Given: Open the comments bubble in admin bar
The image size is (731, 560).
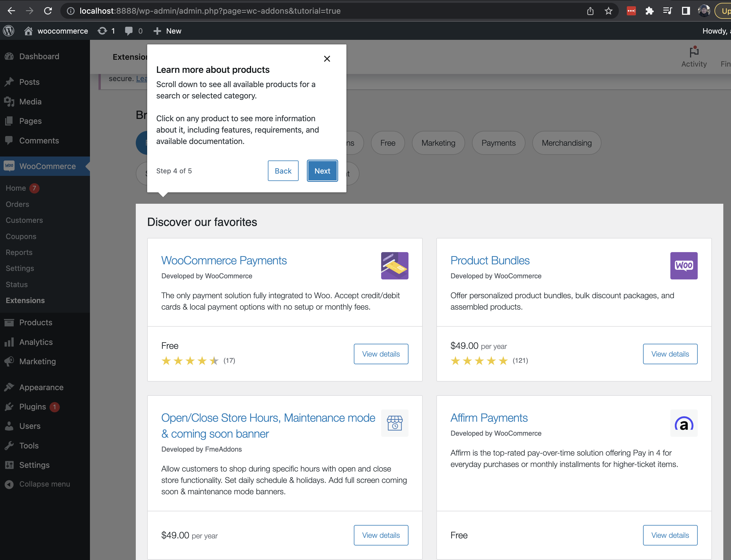Looking at the screenshot, I should click(134, 31).
